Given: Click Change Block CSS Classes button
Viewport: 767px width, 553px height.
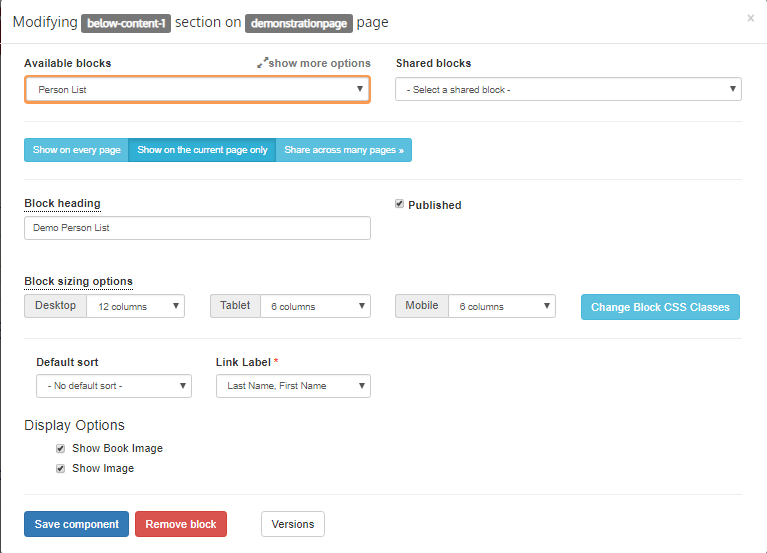Looking at the screenshot, I should 660,307.
